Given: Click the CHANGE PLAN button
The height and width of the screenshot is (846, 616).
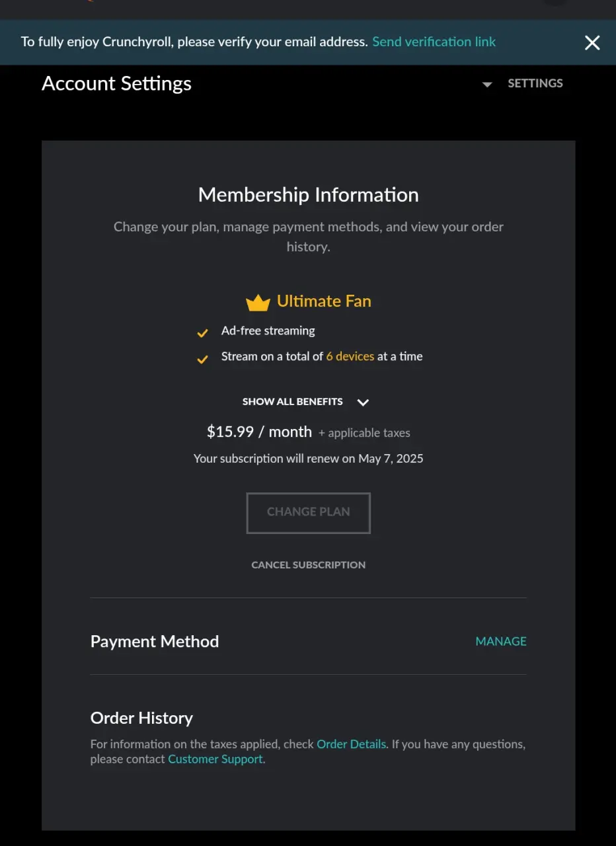Looking at the screenshot, I should tap(309, 512).
